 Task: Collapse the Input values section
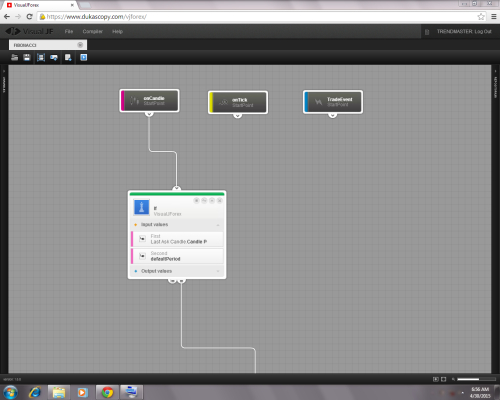pyautogui.click(x=218, y=225)
